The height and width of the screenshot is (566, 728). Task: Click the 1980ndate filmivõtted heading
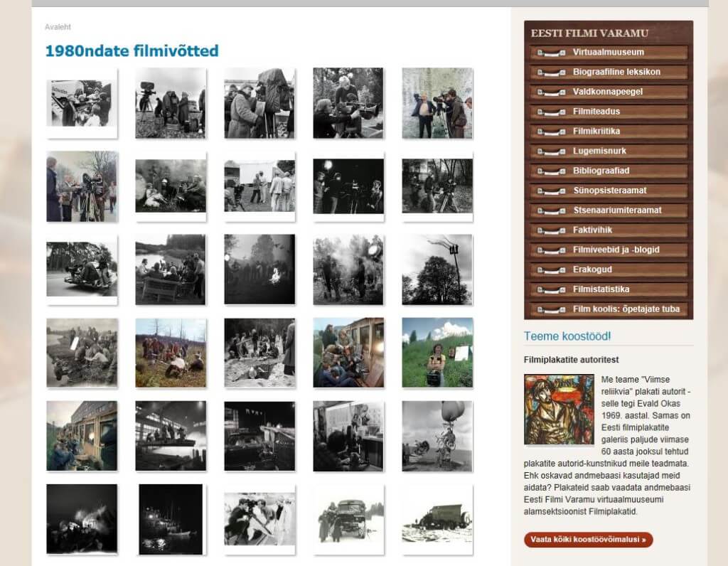pos(132,50)
